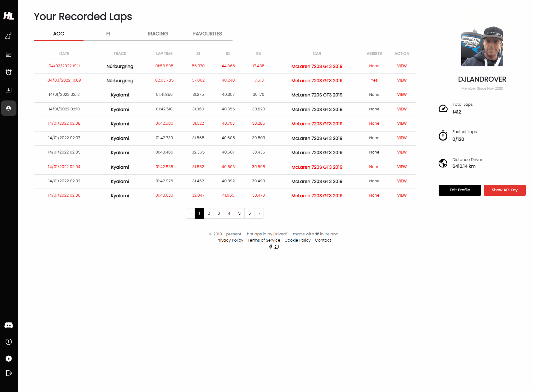Click the Show API Key button
533x392 pixels.
505,190
